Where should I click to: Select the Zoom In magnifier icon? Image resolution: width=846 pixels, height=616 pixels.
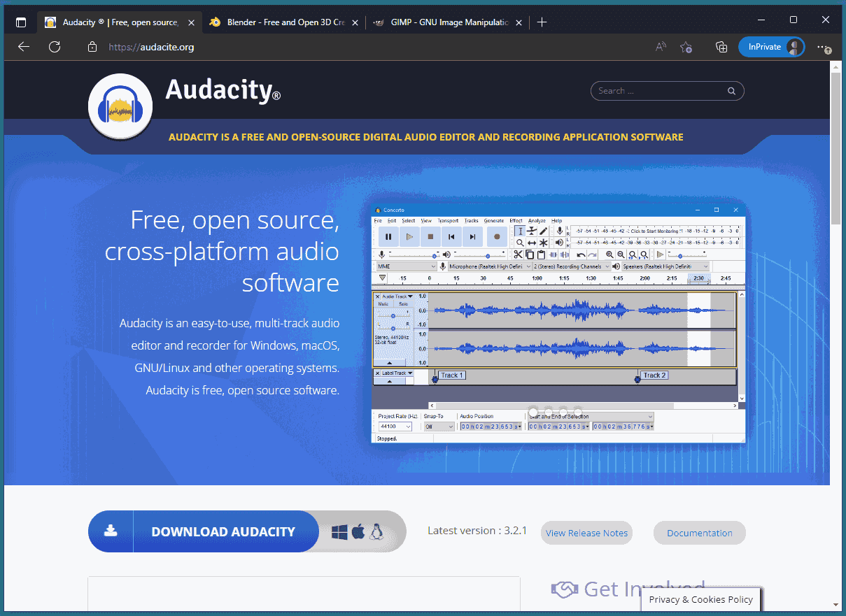pos(609,254)
